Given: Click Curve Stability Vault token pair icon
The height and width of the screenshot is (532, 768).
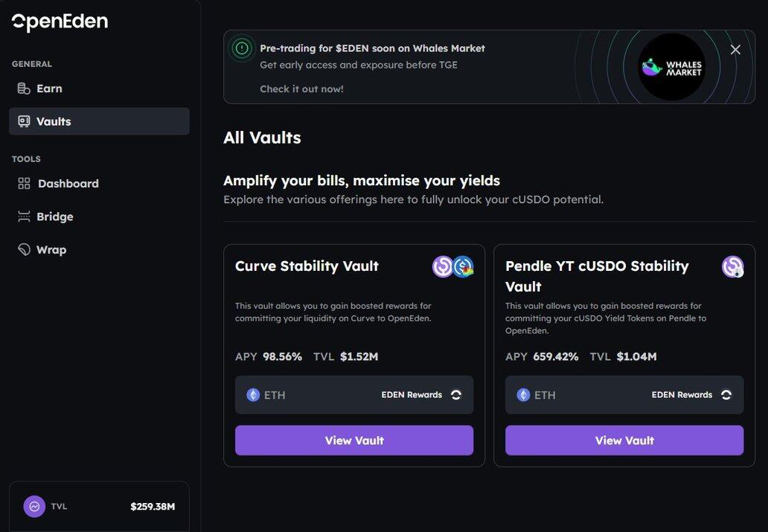Looking at the screenshot, I should pyautogui.click(x=453, y=266).
